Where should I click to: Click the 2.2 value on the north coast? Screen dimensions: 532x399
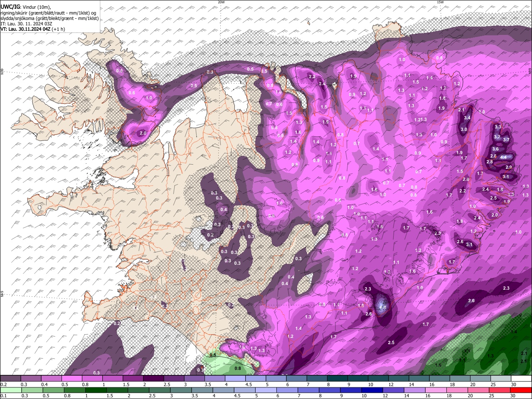[x=312, y=77]
